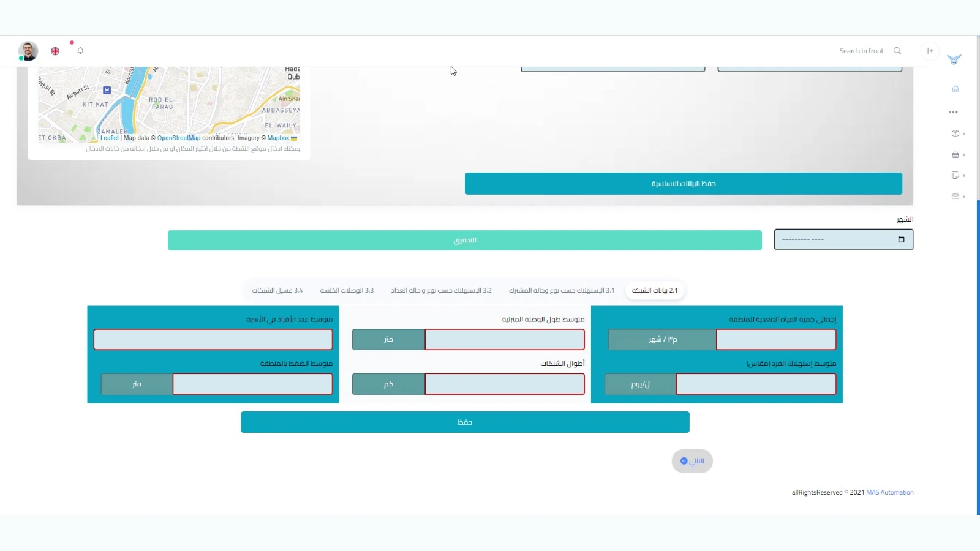
Task: Switch language via UK flag icon
Action: (55, 51)
